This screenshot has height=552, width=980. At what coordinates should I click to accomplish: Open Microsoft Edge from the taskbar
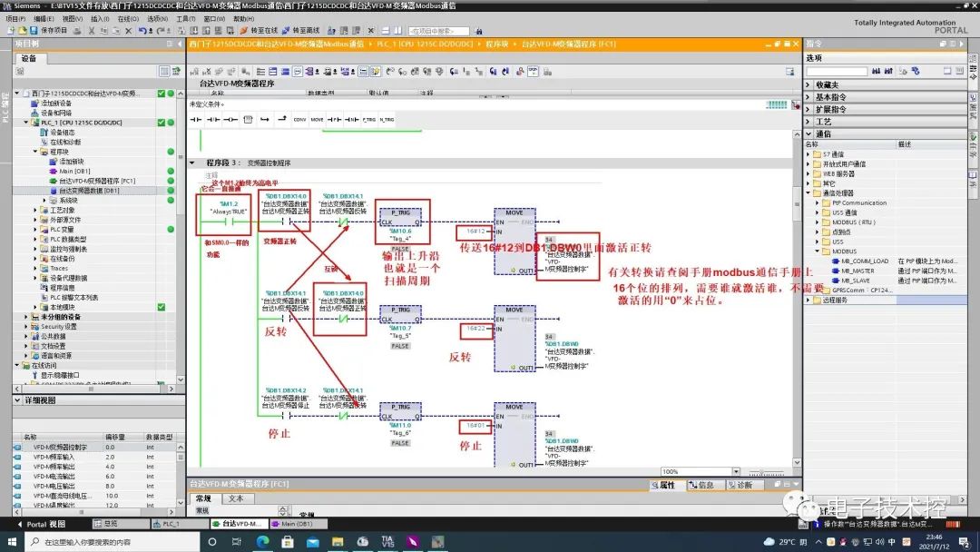tap(262, 541)
